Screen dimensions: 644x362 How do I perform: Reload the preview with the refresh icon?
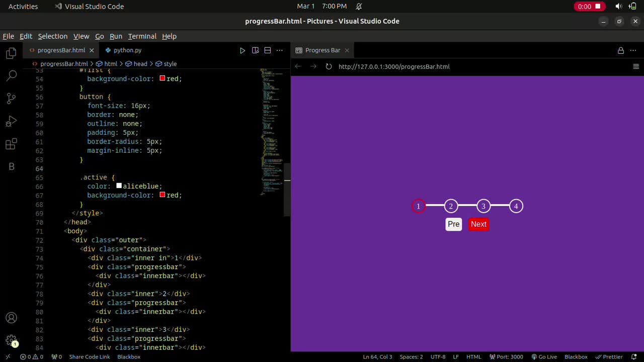329,66
